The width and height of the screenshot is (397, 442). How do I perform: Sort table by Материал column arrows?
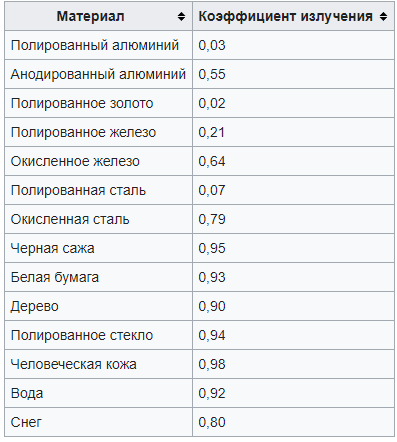pos(181,16)
